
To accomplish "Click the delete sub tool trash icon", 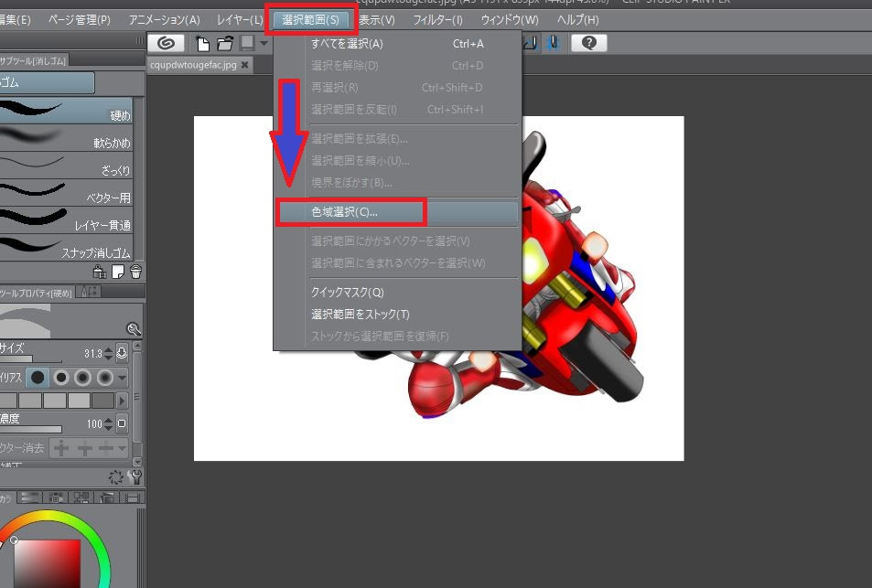I will click(x=135, y=272).
